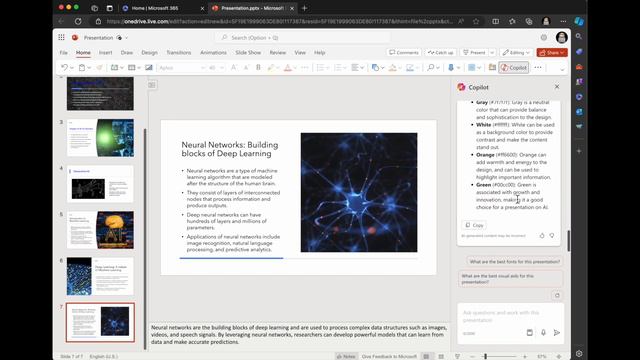Click the Copy button in Copilot response

point(474,225)
